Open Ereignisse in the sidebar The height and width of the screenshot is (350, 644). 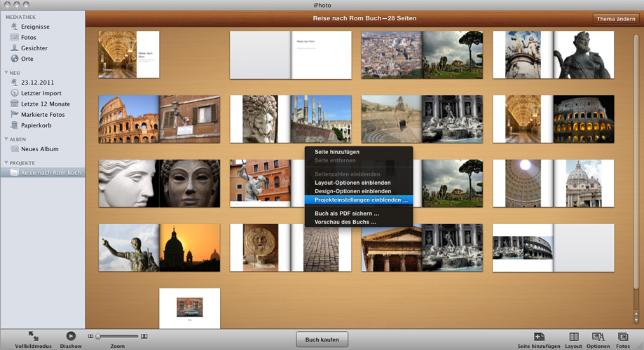click(34, 27)
